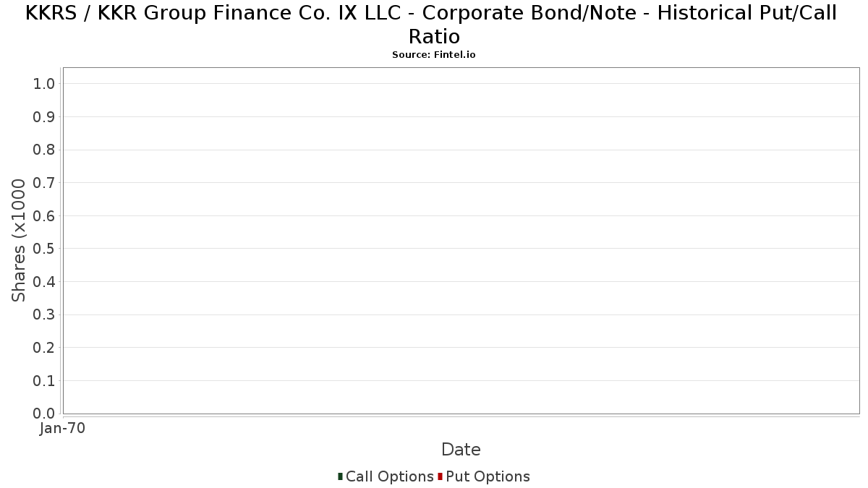This screenshot has height=488, width=868.
Task: Click the chart title text
Action: 431,24
